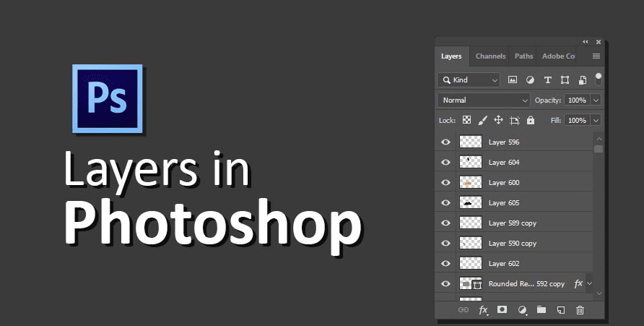644x326 pixels.
Task: Create a new layer icon
Action: point(561,309)
